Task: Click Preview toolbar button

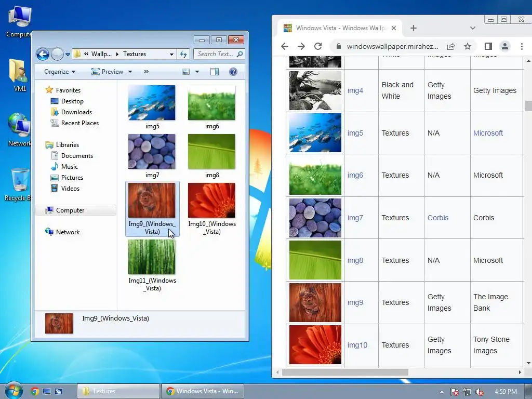Action: tap(108, 72)
